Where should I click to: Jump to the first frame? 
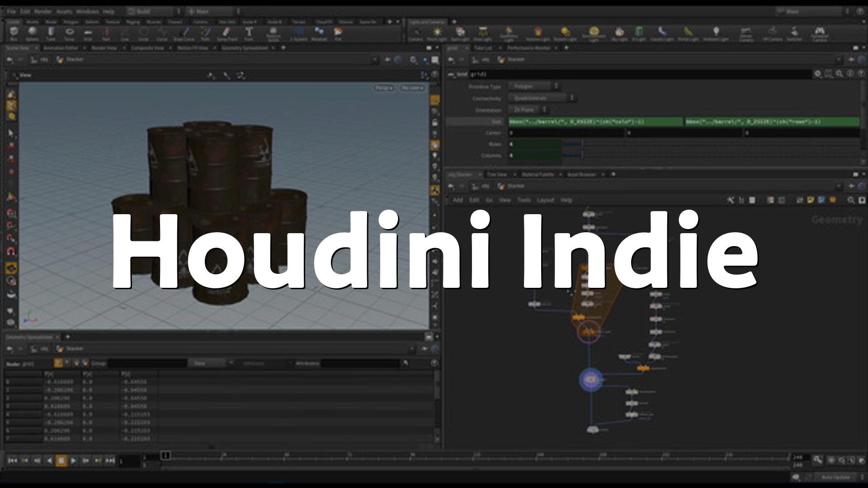click(12, 460)
